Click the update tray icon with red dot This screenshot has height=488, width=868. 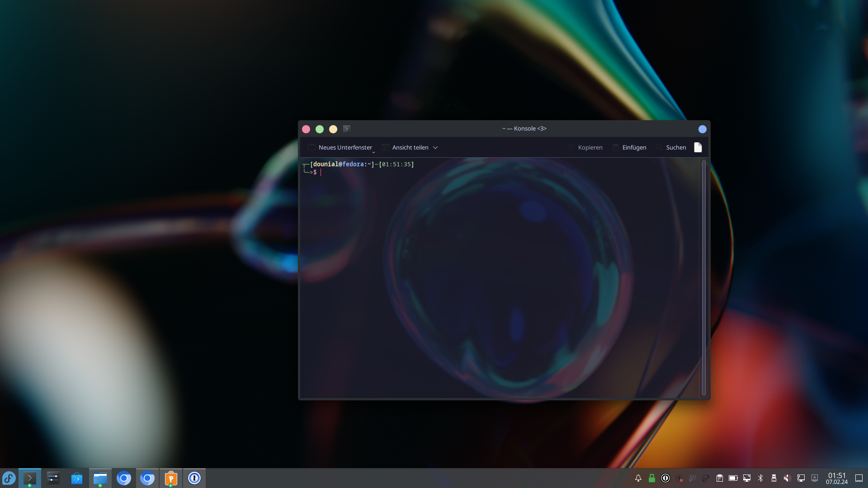point(679,478)
